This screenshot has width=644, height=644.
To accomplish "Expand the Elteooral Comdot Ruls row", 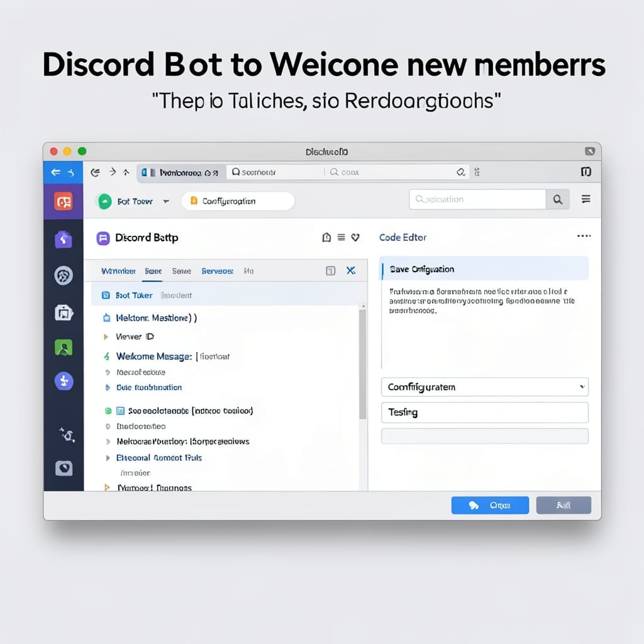I will point(108,458).
